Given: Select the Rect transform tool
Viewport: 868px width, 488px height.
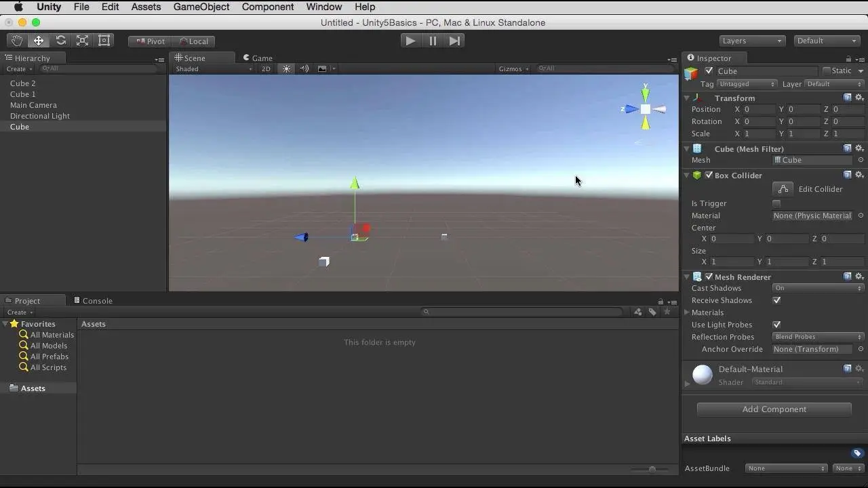Looking at the screenshot, I should (104, 41).
